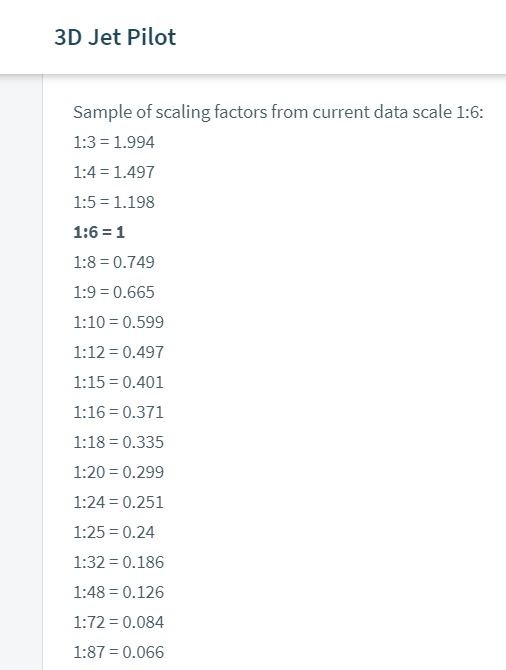Screen dimensions: 506x670
Task: Click the 1:20 = 0.299 entry
Action: click(118, 472)
